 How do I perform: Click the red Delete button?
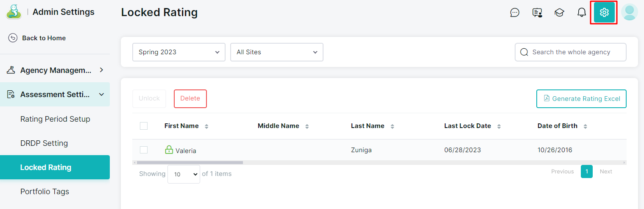point(190,98)
